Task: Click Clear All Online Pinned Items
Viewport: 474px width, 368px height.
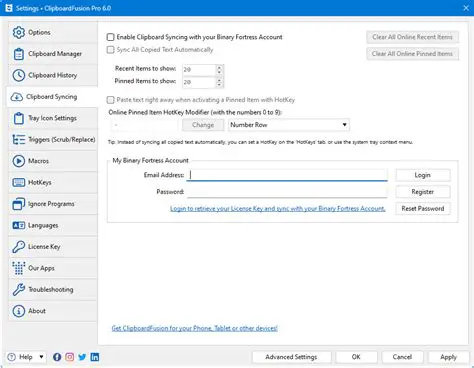Action: pyautogui.click(x=412, y=54)
